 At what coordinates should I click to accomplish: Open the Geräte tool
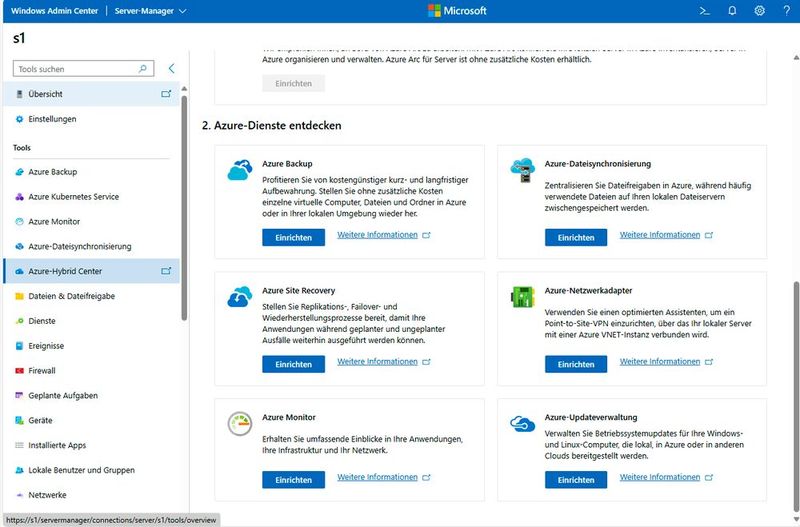(91, 420)
